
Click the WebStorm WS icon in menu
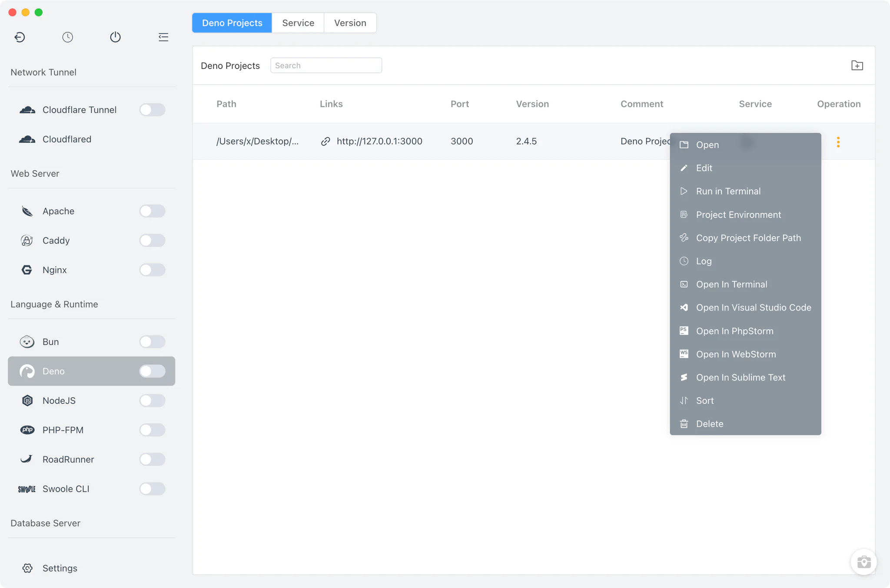(x=684, y=354)
